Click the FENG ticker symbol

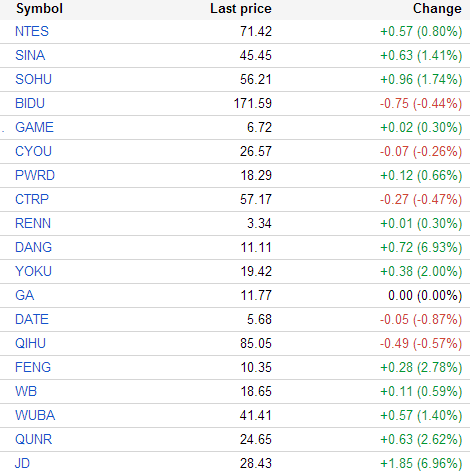[33, 367]
